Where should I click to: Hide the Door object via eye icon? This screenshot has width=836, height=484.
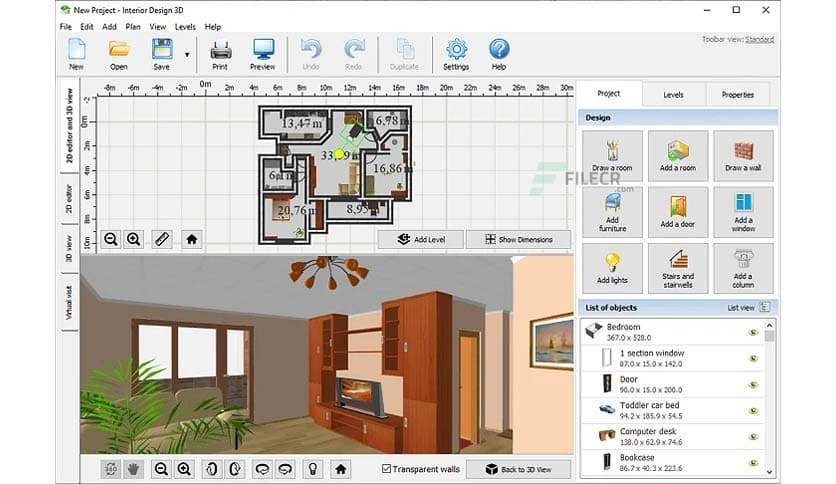tap(753, 385)
